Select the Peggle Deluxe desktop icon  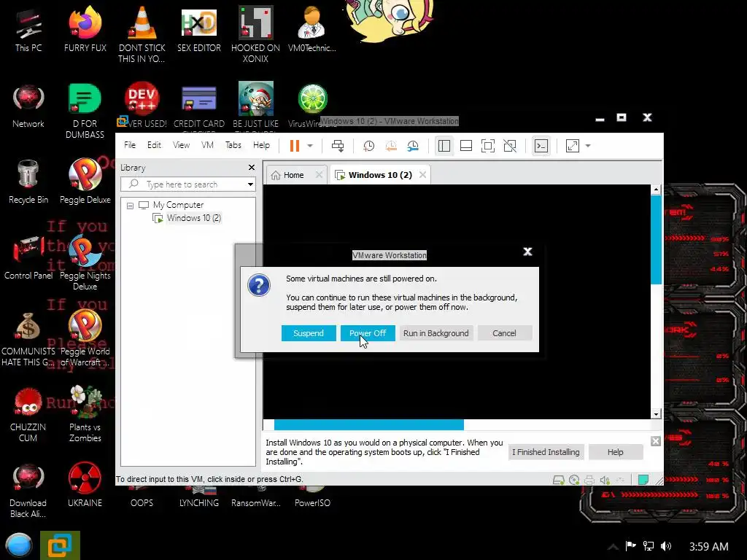click(x=85, y=182)
